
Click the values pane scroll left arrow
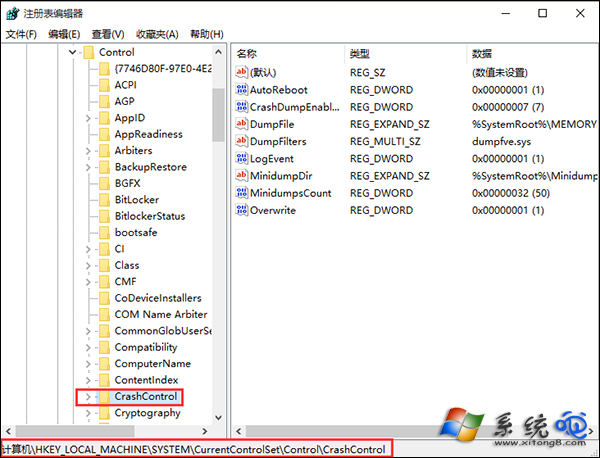tap(239, 431)
